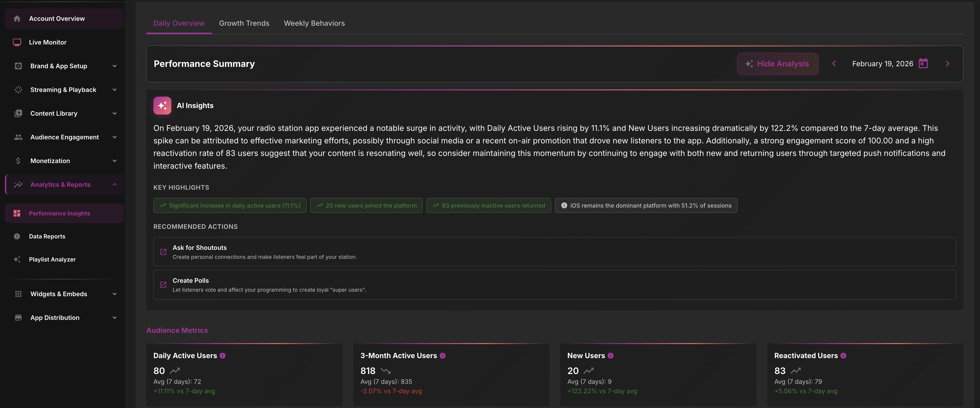Switch to Growth Trends tab
Image resolution: width=980 pixels, height=408 pixels.
[x=244, y=23]
